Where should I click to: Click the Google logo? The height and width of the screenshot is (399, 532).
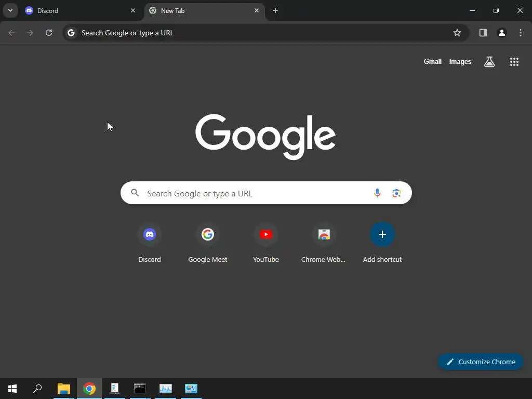[x=265, y=137]
